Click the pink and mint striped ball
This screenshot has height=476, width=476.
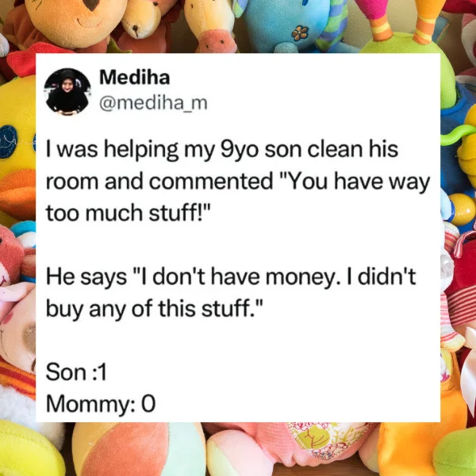coord(138,449)
